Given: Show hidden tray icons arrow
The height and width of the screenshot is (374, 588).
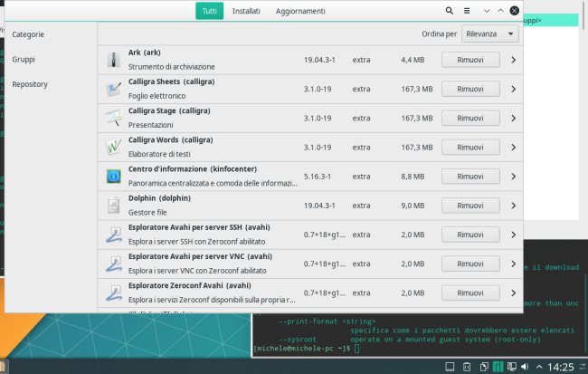Looking at the screenshot, I should pos(539,367).
